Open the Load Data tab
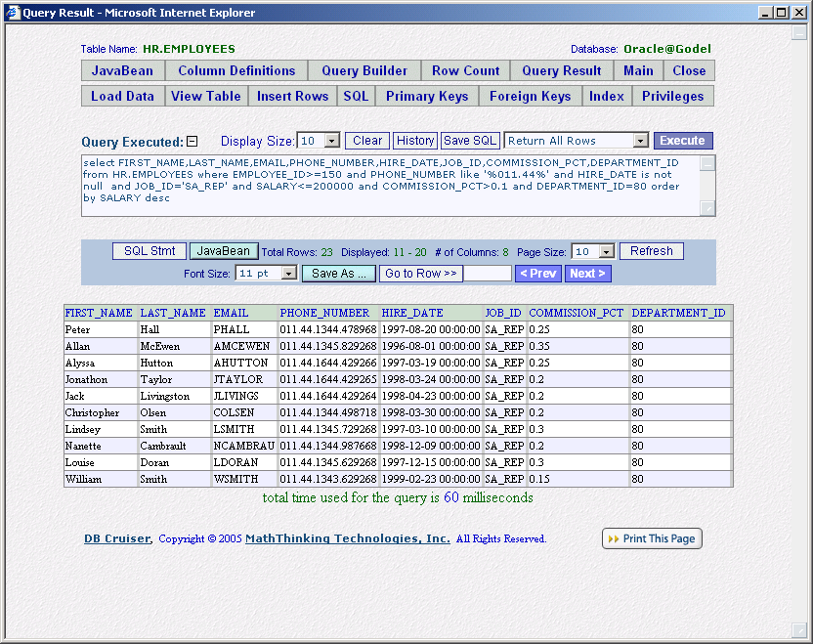The width and height of the screenshot is (813, 644). coord(123,96)
